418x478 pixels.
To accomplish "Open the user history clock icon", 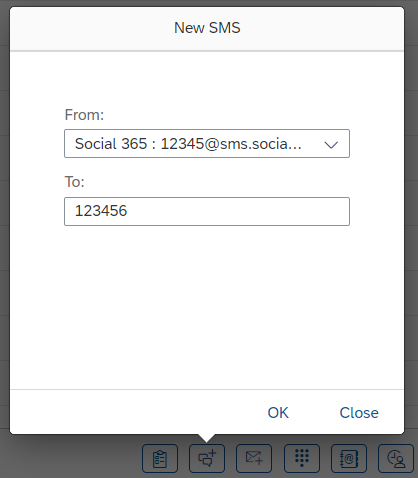I will point(396,459).
